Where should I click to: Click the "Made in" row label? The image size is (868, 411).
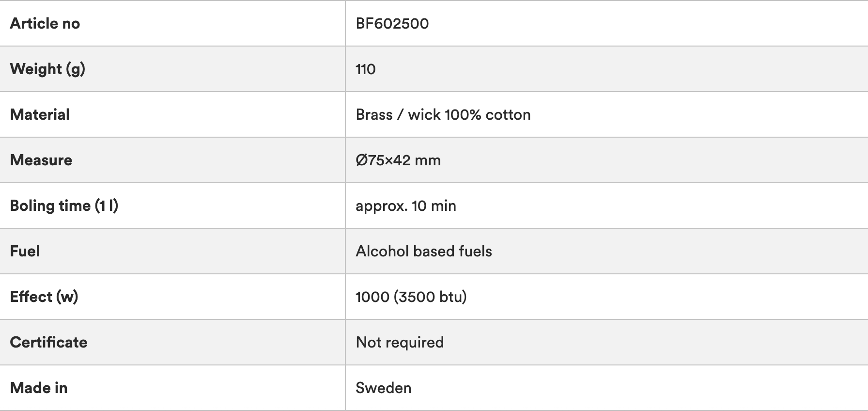(x=39, y=388)
